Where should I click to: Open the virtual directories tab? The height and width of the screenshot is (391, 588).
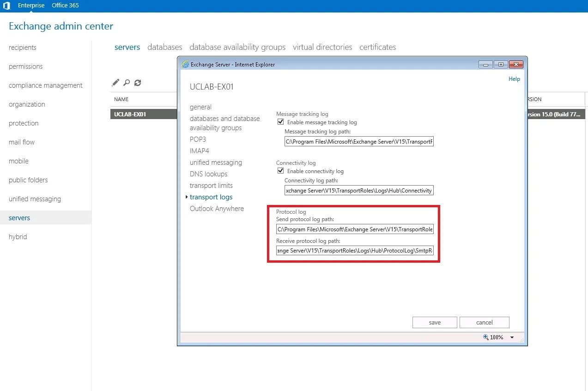(x=322, y=47)
